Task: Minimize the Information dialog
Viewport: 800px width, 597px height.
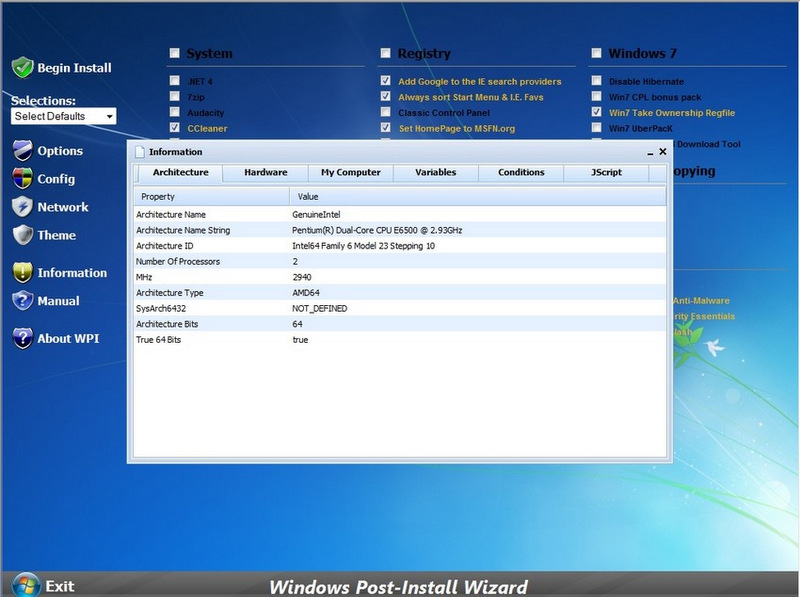Action: click(x=650, y=153)
